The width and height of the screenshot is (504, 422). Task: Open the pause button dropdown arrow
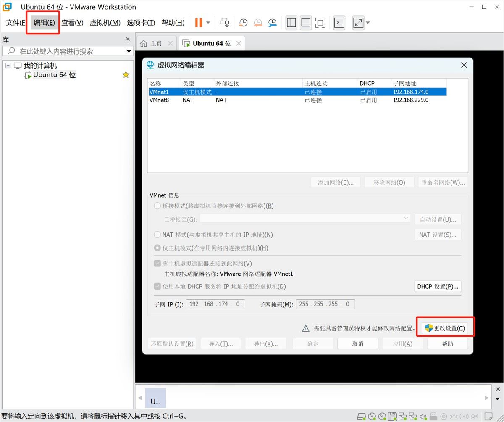(208, 23)
